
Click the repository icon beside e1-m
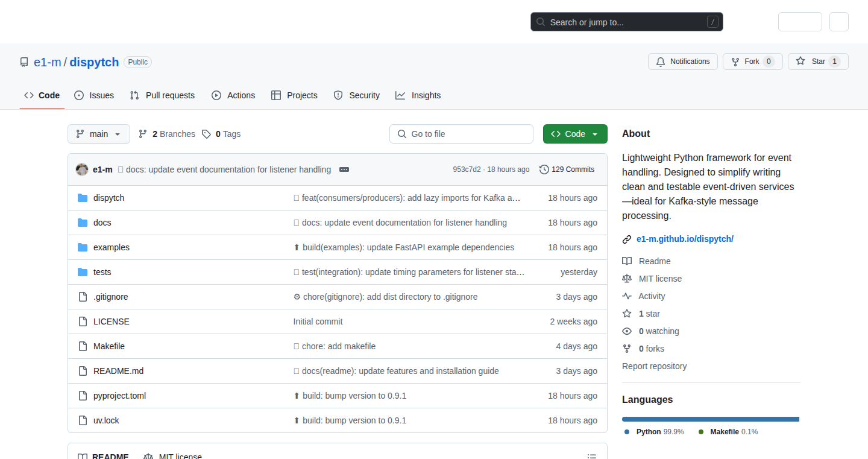coord(24,62)
